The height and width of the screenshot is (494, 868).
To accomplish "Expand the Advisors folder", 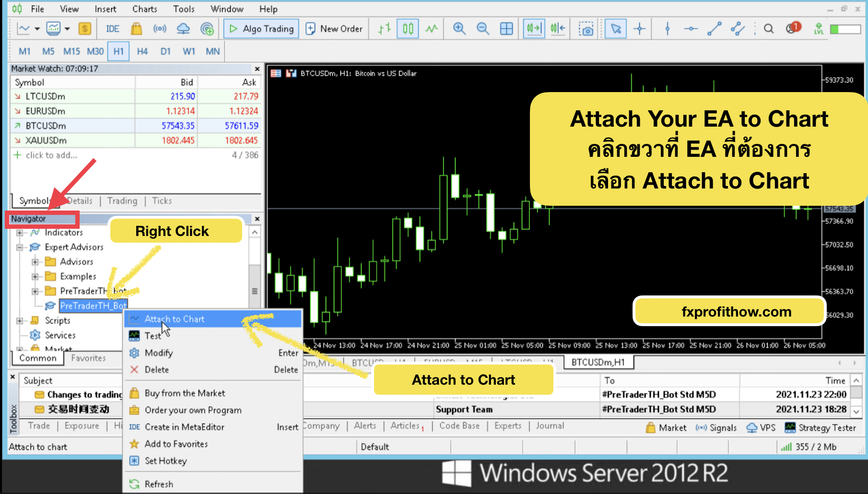I will (x=35, y=262).
